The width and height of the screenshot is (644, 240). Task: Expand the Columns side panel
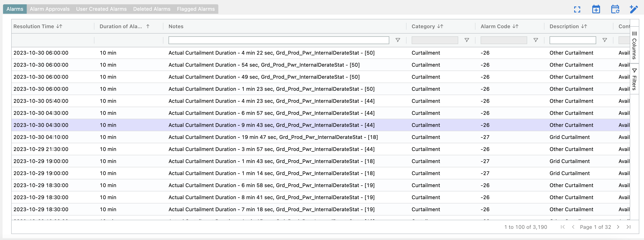pos(634,45)
